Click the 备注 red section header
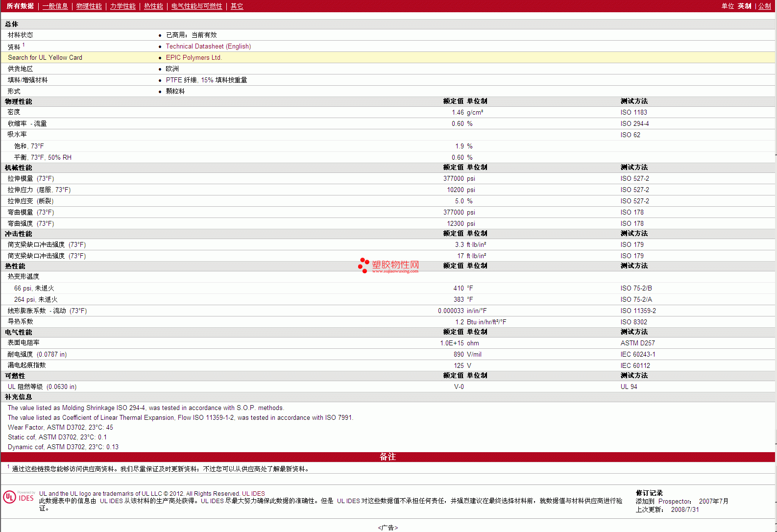The image size is (777, 532). pos(388,457)
